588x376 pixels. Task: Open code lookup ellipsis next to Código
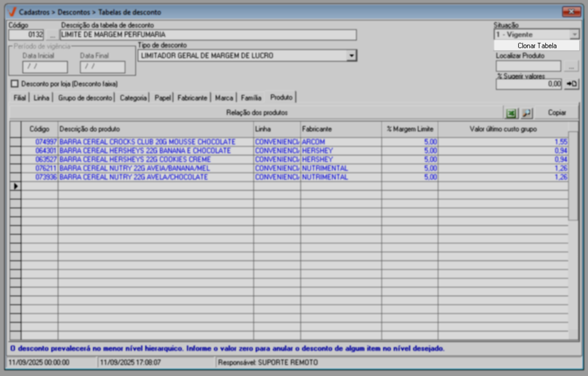click(x=52, y=35)
